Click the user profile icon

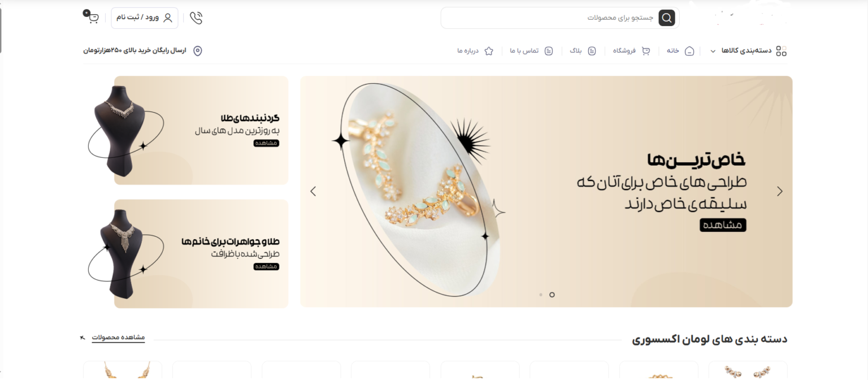coord(168,18)
